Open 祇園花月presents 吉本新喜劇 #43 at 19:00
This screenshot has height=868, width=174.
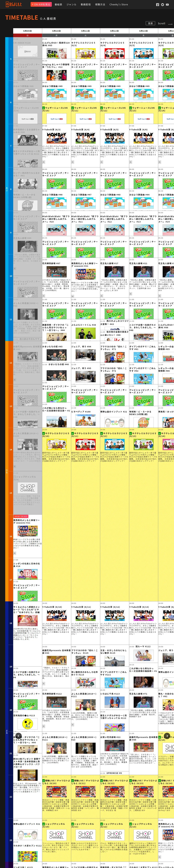(56, 667)
